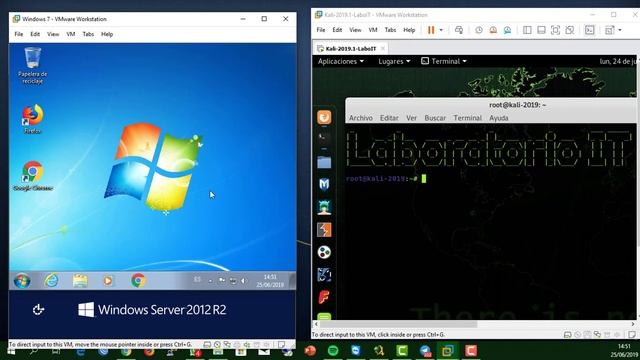Open the power options arrow beside the pause icon

point(441,30)
